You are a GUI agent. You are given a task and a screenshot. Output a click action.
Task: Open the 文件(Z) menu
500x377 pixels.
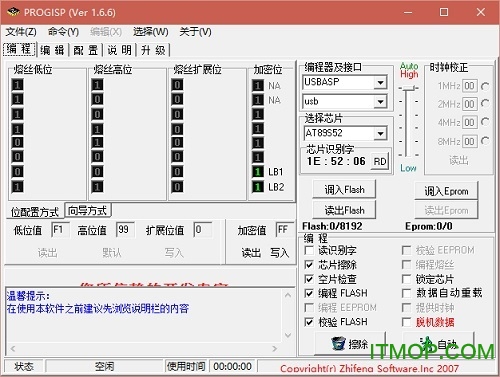point(21,32)
